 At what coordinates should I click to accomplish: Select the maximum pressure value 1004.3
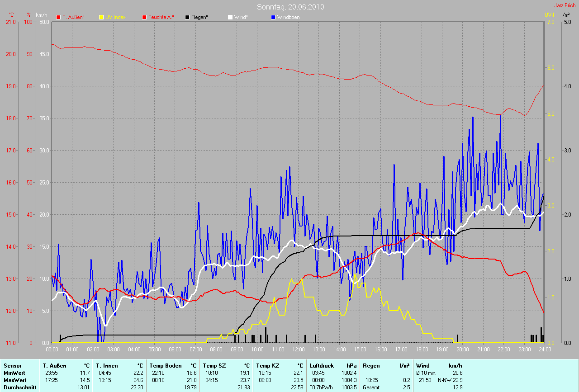[349, 380]
